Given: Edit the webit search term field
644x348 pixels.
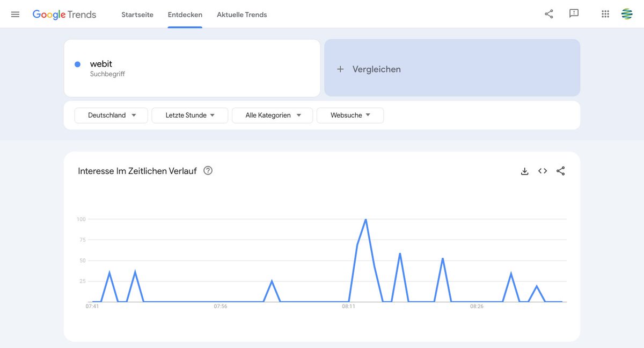Looking at the screenshot, I should click(192, 68).
